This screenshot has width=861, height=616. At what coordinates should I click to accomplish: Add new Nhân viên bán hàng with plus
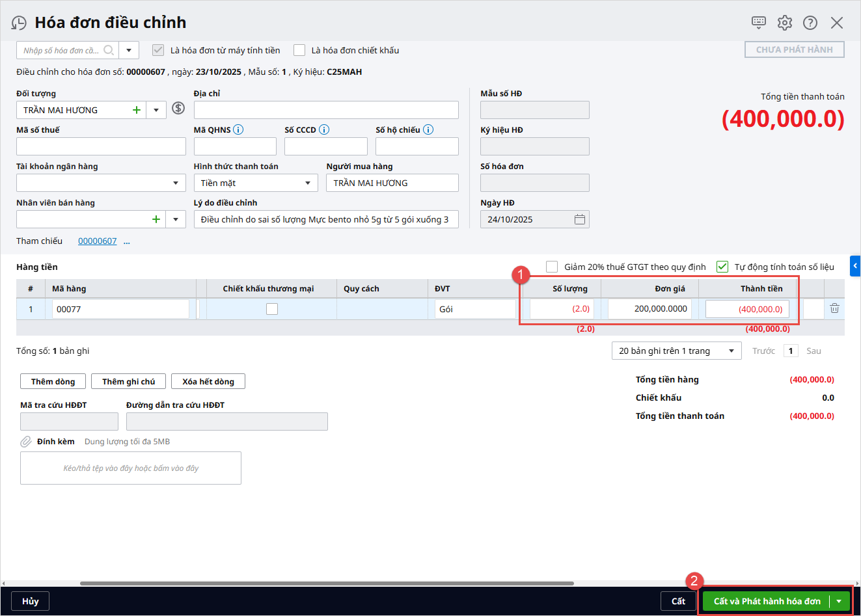pos(156,219)
